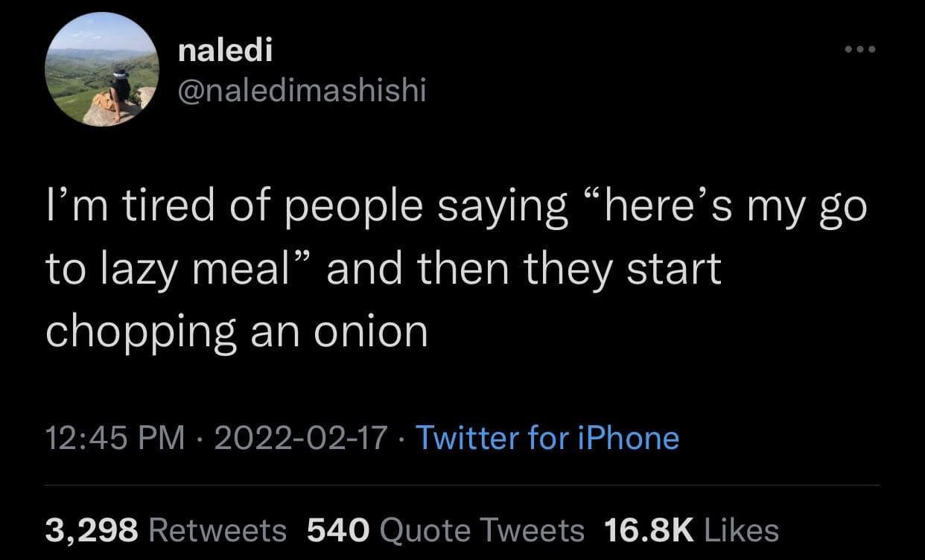Open the three-dot more options menu
This screenshot has width=925, height=560.
862,50
